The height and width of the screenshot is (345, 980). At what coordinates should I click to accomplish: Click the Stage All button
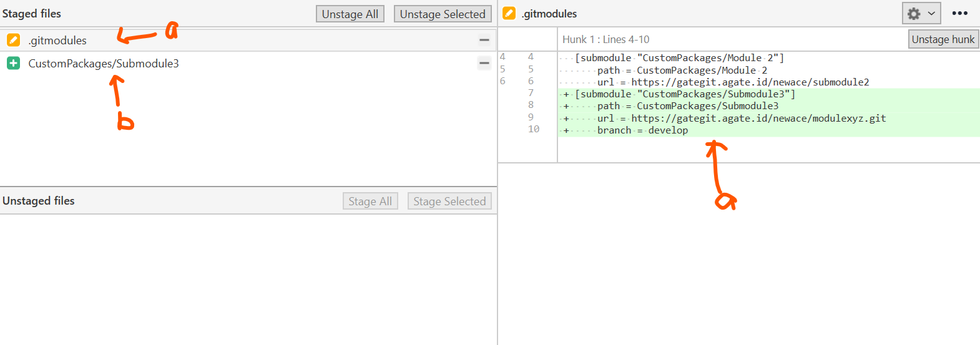click(370, 201)
